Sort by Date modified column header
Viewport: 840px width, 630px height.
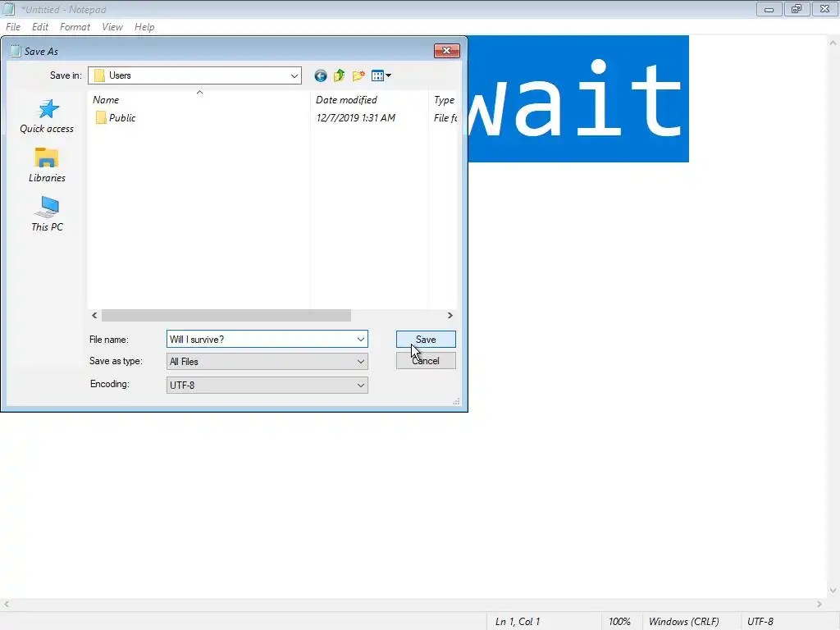(x=369, y=99)
